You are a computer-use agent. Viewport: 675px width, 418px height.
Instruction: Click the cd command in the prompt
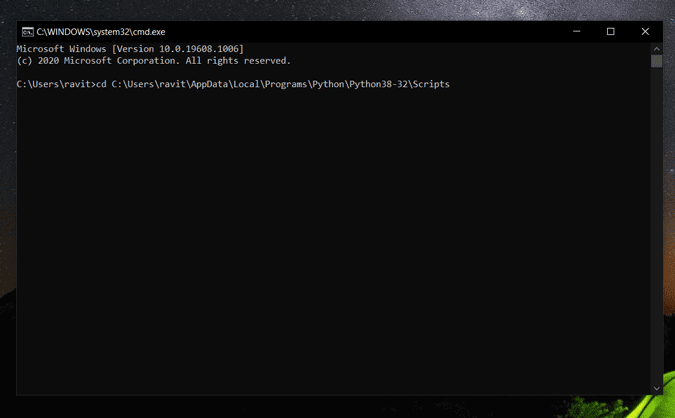[x=101, y=84]
